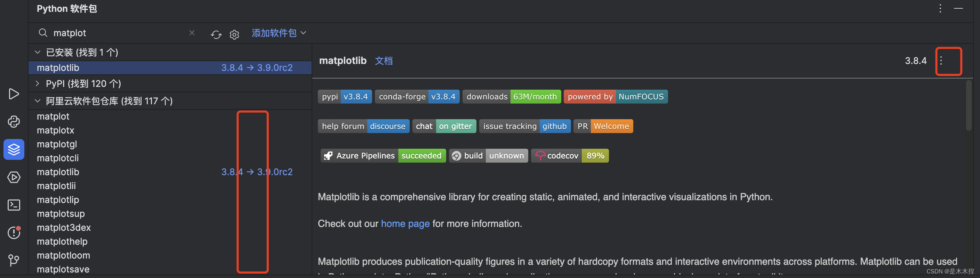Select matplotloom package

[x=170, y=255]
